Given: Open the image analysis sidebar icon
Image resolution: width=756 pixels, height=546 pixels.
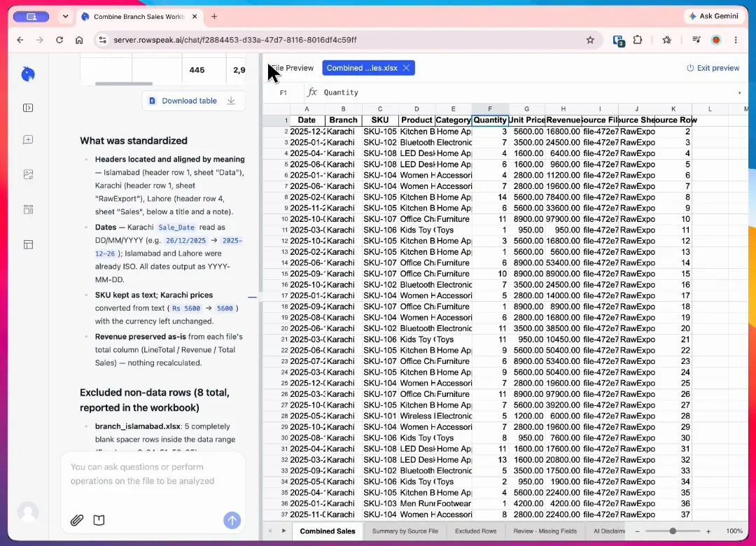Looking at the screenshot, I should pos(28,174).
